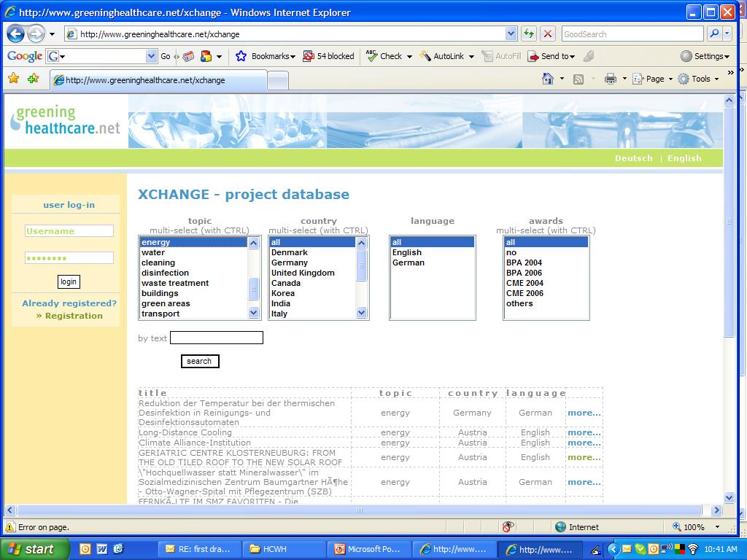Expand the address bar URL dropdown

511,34
